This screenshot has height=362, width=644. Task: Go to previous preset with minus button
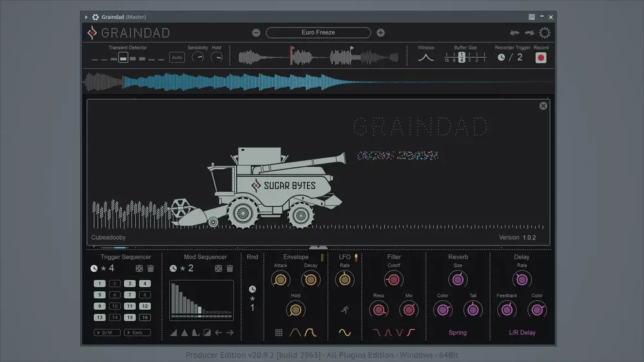pyautogui.click(x=256, y=32)
